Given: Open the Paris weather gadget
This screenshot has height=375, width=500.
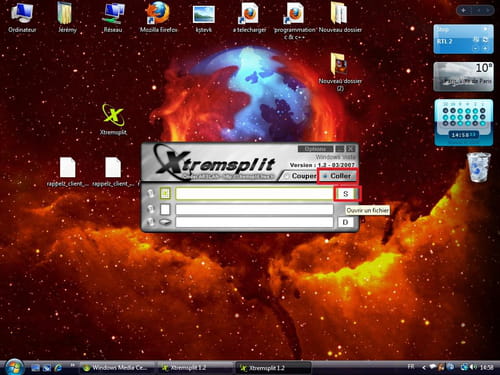Looking at the screenshot, I should point(463,77).
